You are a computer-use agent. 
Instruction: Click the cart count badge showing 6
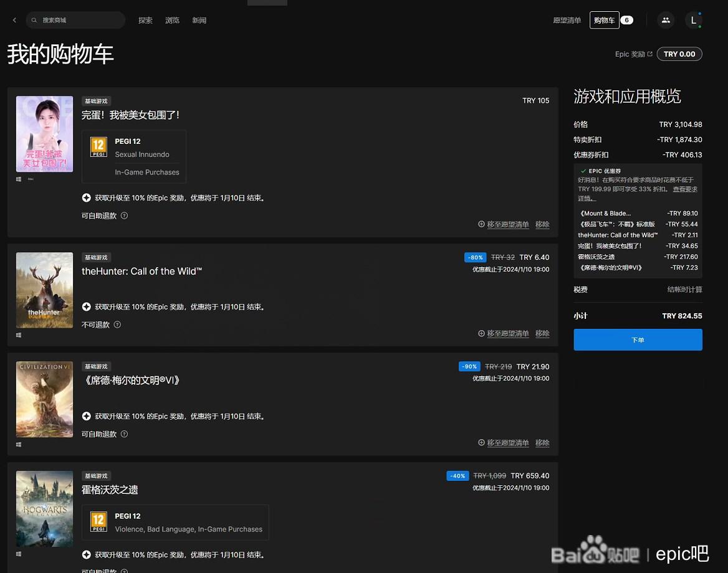(627, 20)
